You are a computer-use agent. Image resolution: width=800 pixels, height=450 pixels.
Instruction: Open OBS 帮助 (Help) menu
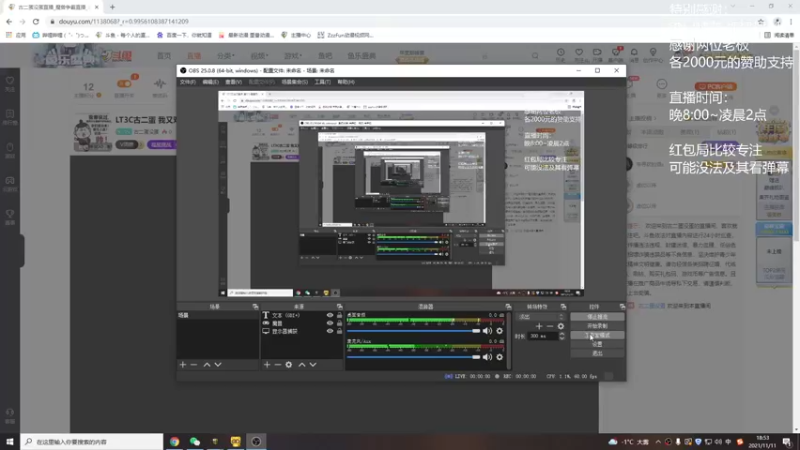[x=345, y=82]
